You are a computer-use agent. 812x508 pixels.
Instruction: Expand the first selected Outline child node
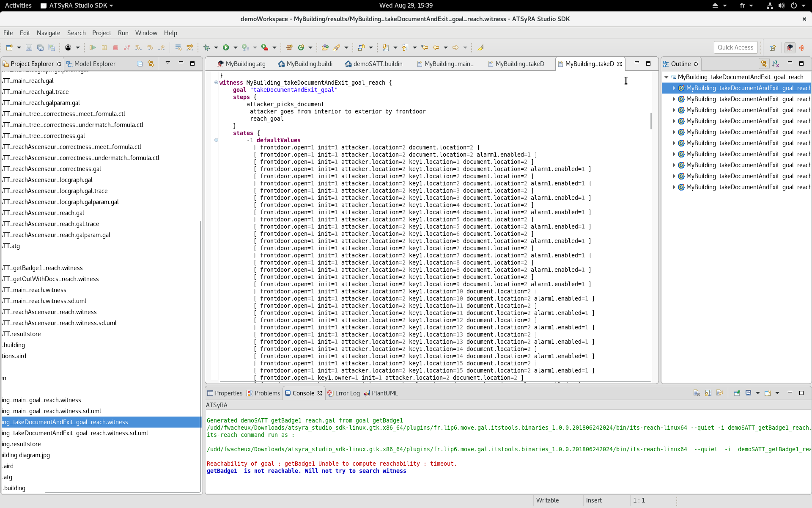pos(674,88)
